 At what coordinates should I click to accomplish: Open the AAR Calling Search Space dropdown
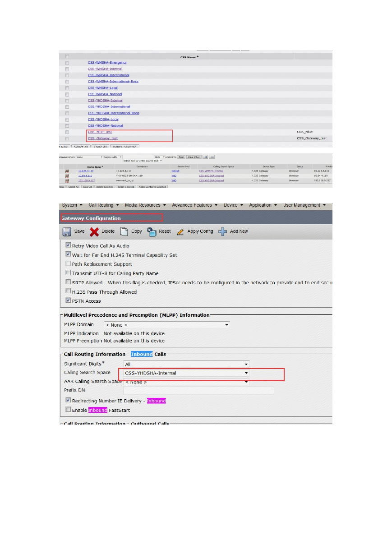pos(186,382)
